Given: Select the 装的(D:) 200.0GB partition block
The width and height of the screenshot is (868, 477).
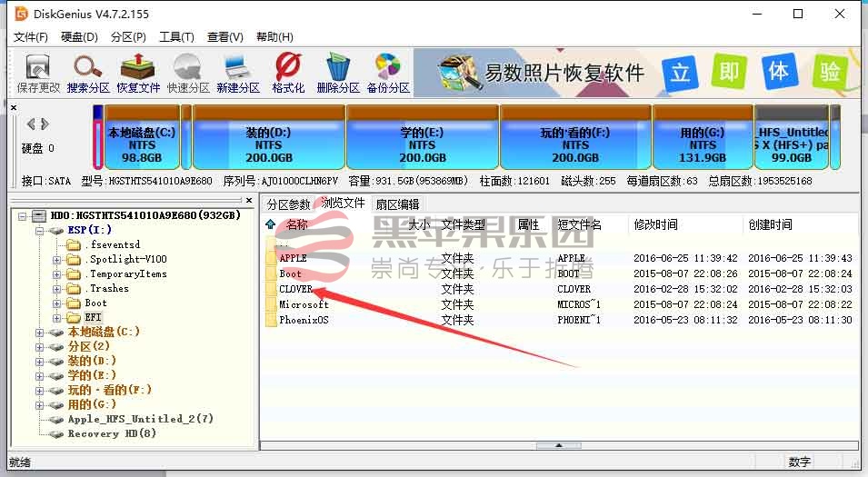Looking at the screenshot, I should pyautogui.click(x=268, y=137).
